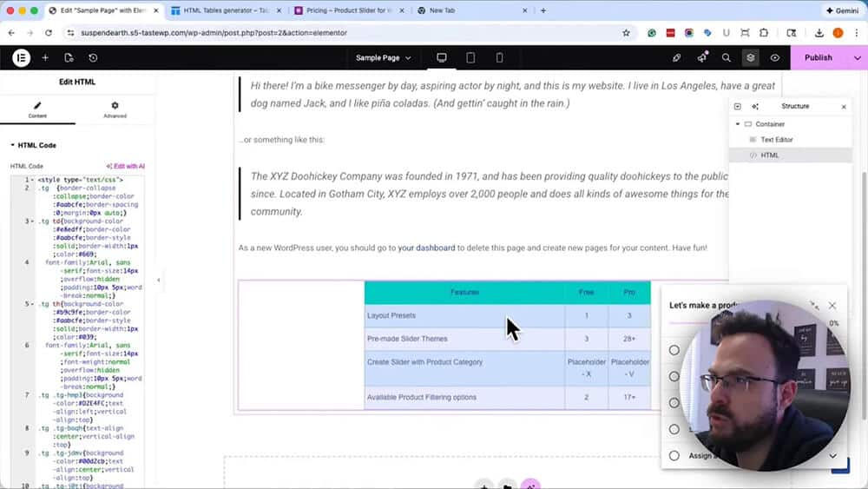Click inside the HTML code editor

(77, 333)
